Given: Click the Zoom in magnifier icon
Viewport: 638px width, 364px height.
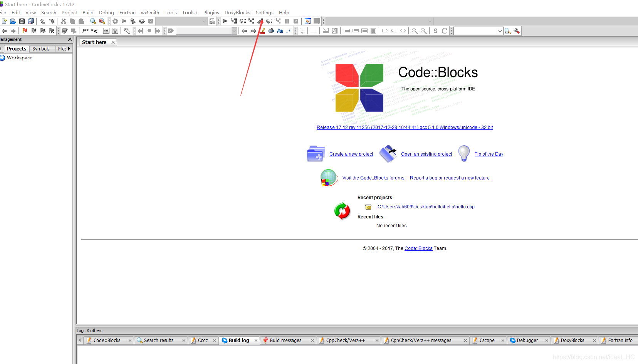Looking at the screenshot, I should (415, 31).
